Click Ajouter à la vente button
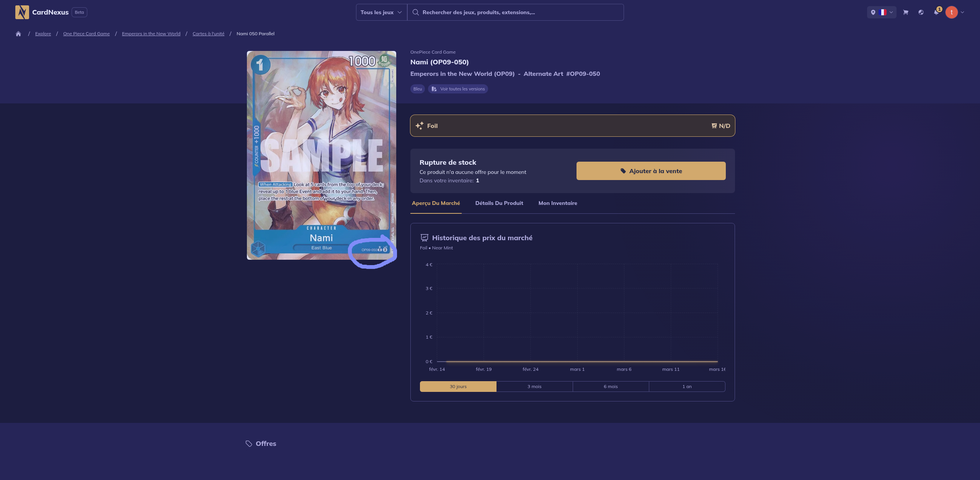This screenshot has width=980, height=480. (x=651, y=171)
